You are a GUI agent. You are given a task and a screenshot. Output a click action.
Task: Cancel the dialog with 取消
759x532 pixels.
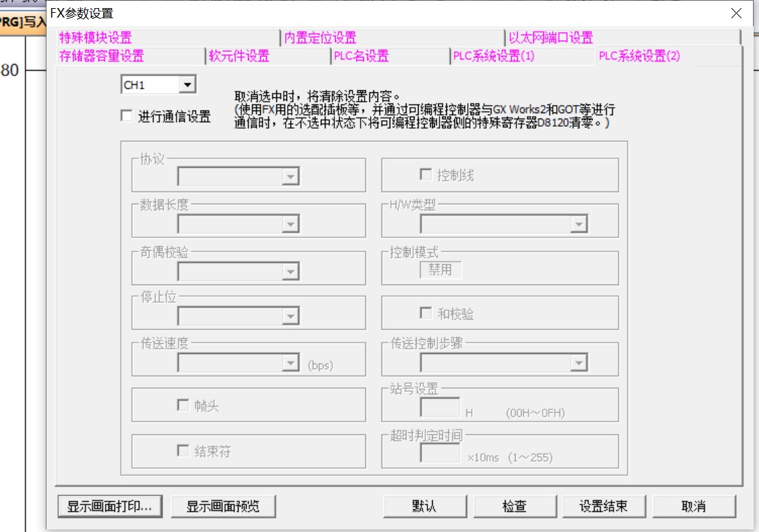point(694,506)
